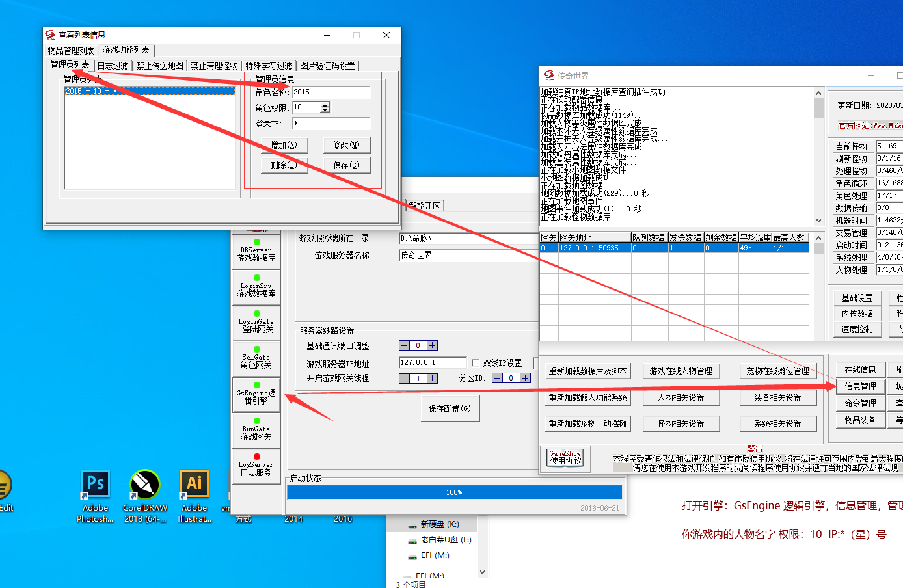Click 信息管理 button
The image size is (903, 588).
860,386
